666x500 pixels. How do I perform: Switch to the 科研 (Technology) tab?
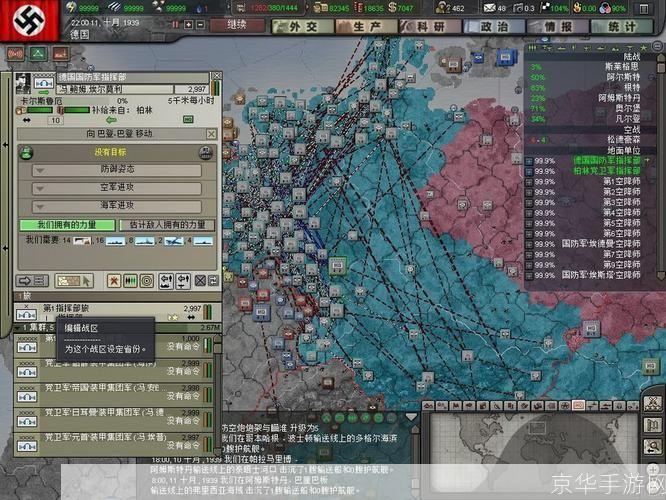click(430, 27)
